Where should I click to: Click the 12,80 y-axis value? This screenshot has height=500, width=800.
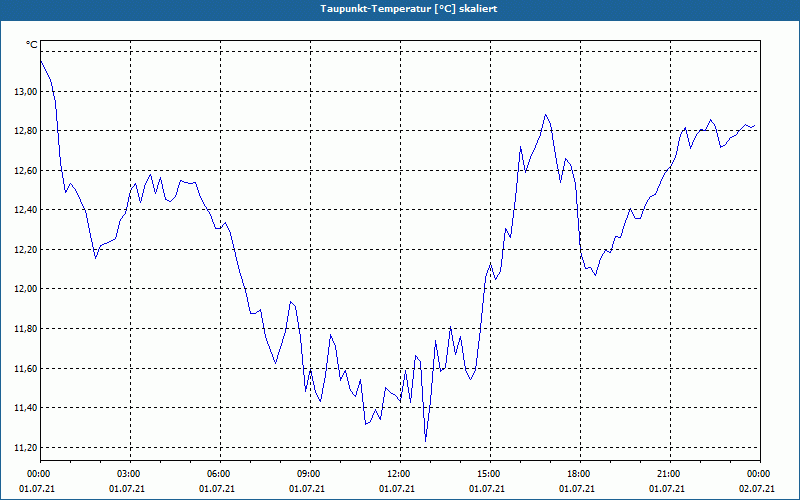[x=26, y=131]
